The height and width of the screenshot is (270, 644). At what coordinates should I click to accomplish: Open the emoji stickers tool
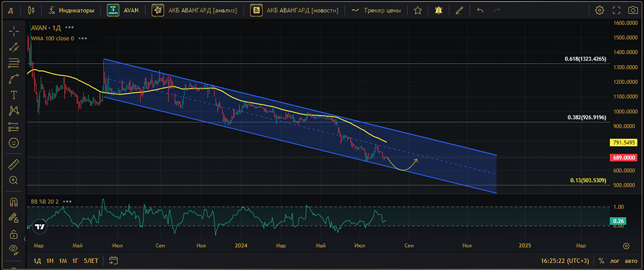14,143
